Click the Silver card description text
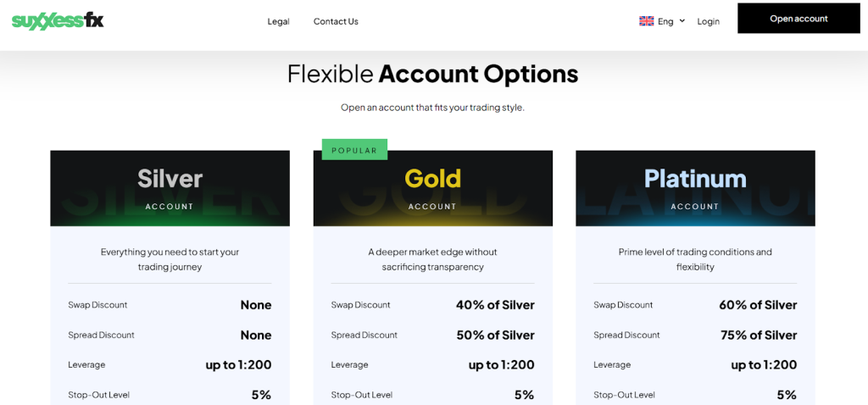The width and height of the screenshot is (868, 405). [x=170, y=259]
